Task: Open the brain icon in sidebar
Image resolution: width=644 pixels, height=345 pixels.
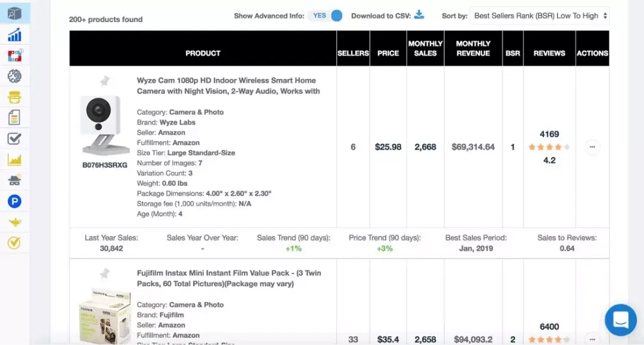Action: (x=14, y=76)
